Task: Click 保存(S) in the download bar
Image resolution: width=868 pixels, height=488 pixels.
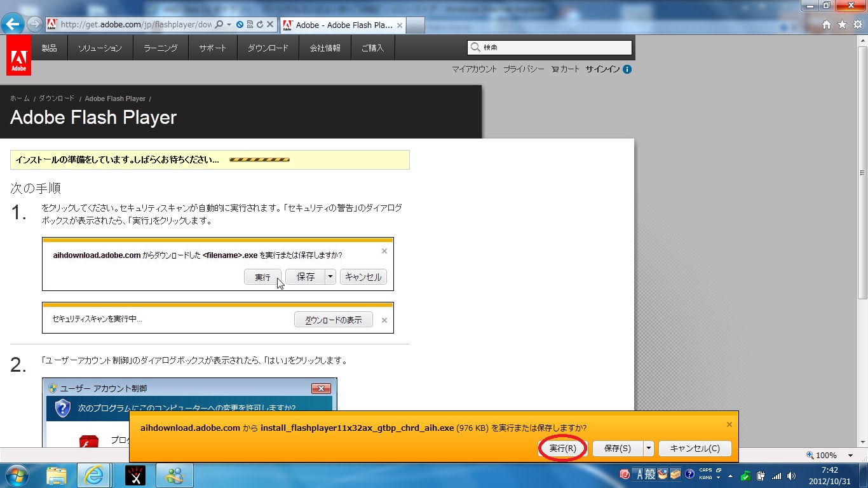Action: [x=618, y=449]
